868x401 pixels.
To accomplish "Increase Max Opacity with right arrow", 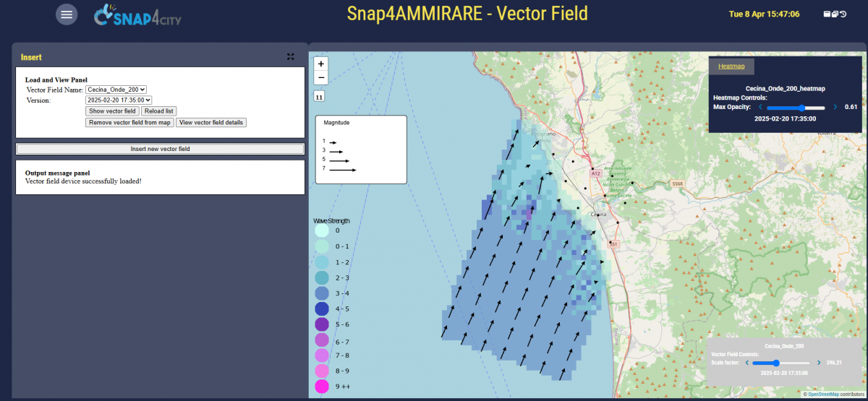I will click(x=835, y=107).
